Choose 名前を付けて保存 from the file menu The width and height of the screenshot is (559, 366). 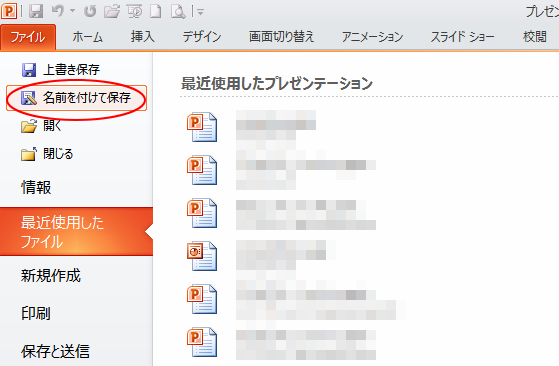(76, 98)
